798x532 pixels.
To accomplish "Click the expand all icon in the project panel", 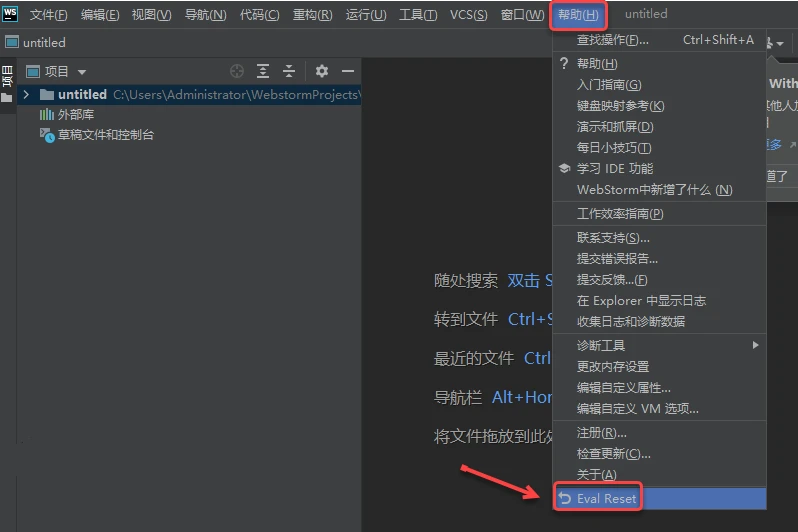I will tap(263, 71).
